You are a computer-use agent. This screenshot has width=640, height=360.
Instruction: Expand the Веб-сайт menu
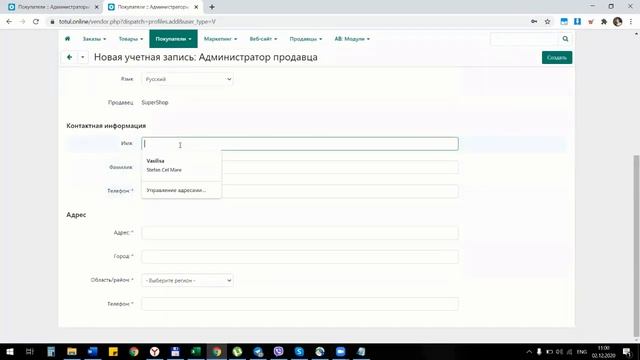coord(263,39)
